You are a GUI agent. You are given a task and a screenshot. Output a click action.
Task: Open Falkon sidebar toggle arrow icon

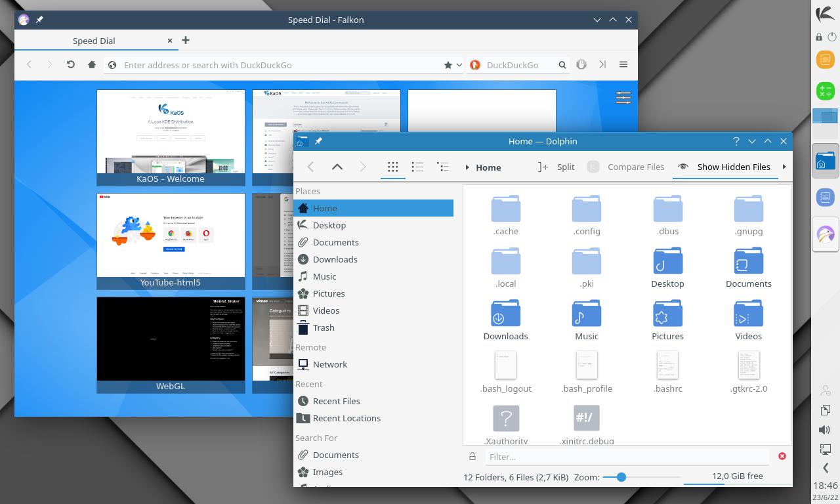click(602, 64)
